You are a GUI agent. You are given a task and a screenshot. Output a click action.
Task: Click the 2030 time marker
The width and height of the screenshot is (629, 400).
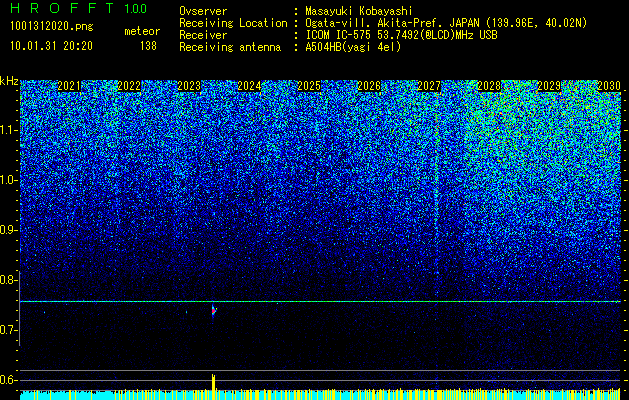click(x=609, y=86)
